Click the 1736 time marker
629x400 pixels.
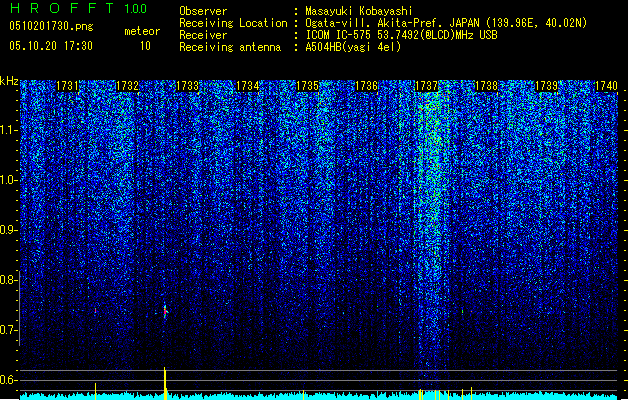pos(367,86)
